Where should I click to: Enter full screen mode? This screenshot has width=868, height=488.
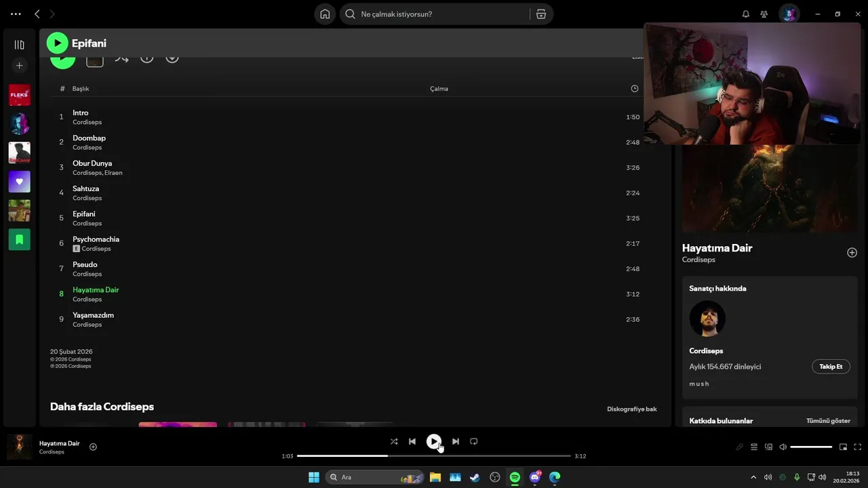coord(857,447)
